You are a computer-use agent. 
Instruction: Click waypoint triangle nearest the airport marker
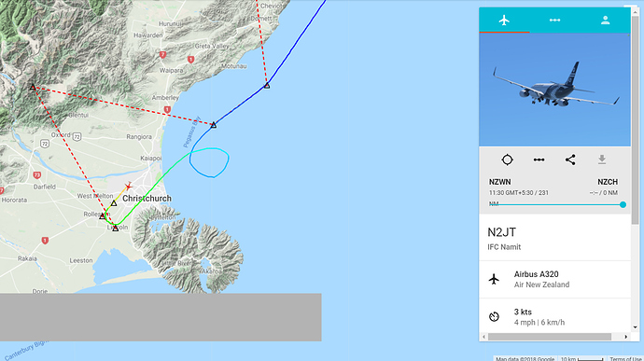tap(114, 202)
